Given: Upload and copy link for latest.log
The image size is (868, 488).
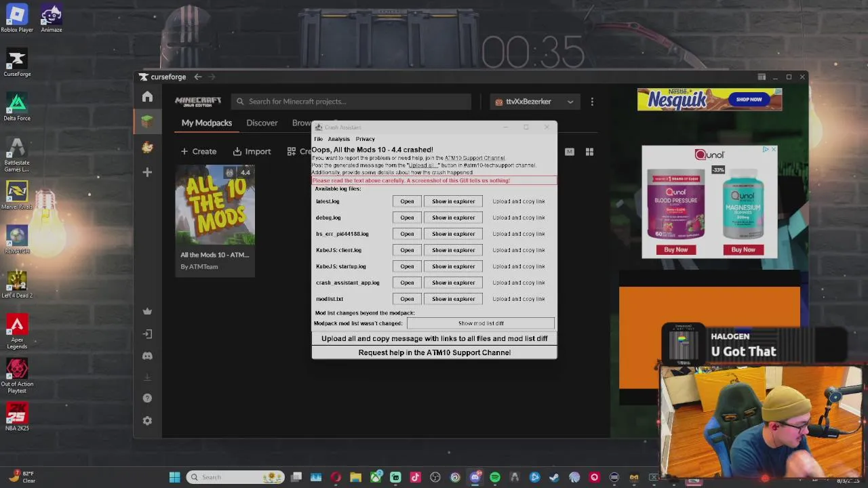Looking at the screenshot, I should pyautogui.click(x=518, y=201).
